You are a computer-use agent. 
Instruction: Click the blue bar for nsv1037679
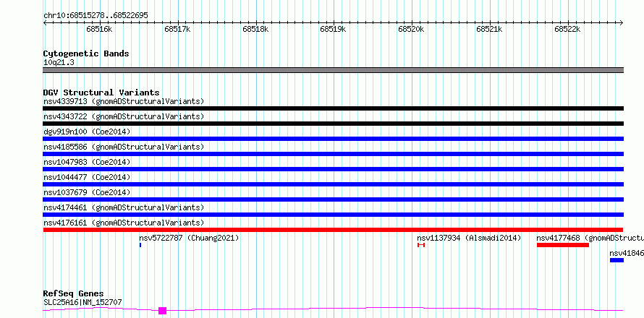coord(333,199)
